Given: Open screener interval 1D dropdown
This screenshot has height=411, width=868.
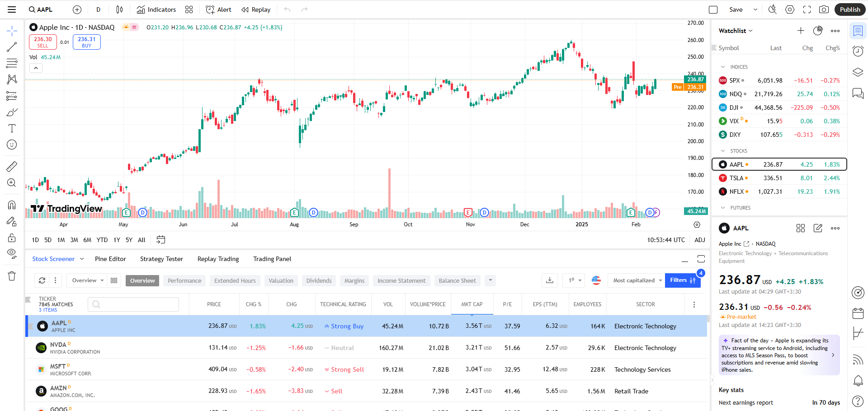Looking at the screenshot, I should [575, 280].
